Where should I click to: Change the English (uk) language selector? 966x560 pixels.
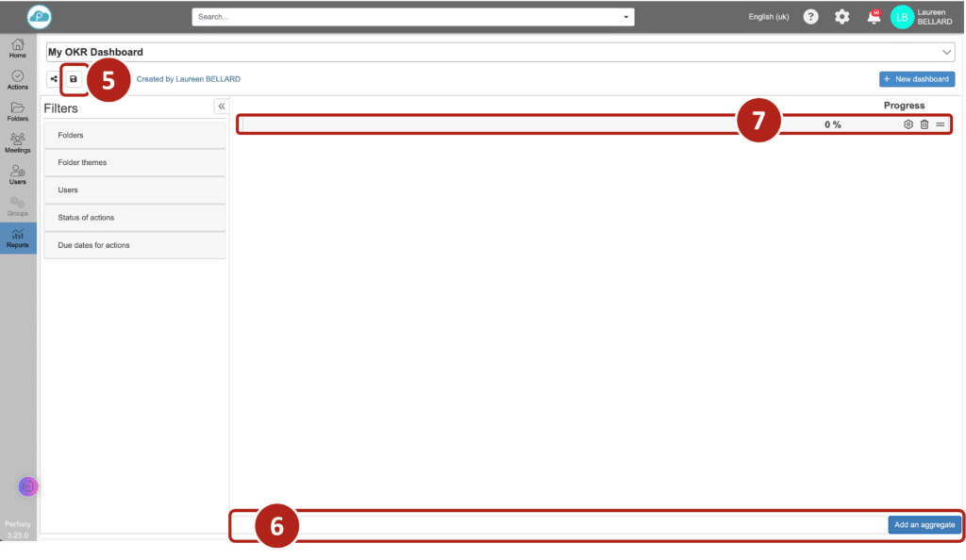click(x=768, y=17)
